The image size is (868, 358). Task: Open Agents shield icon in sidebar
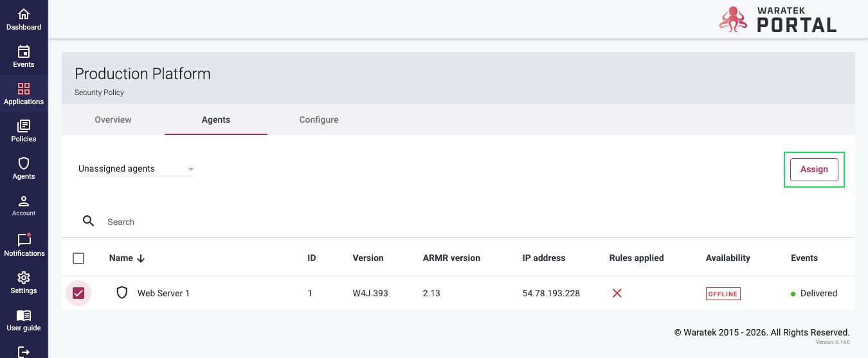24,163
